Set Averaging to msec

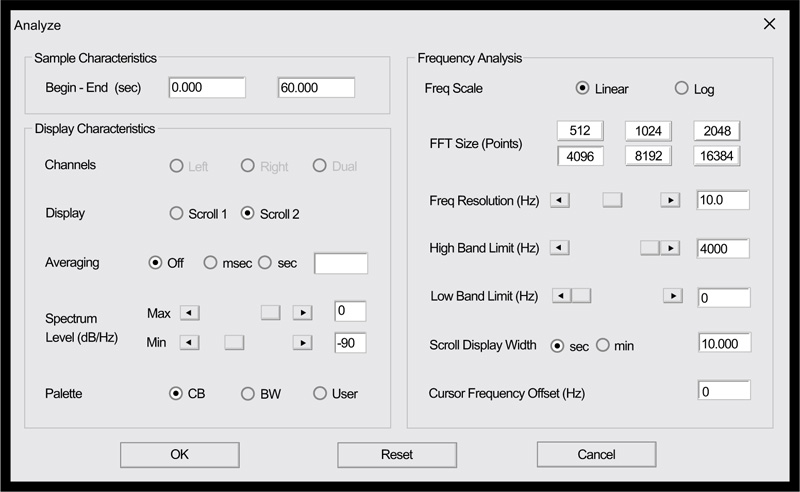(210, 263)
